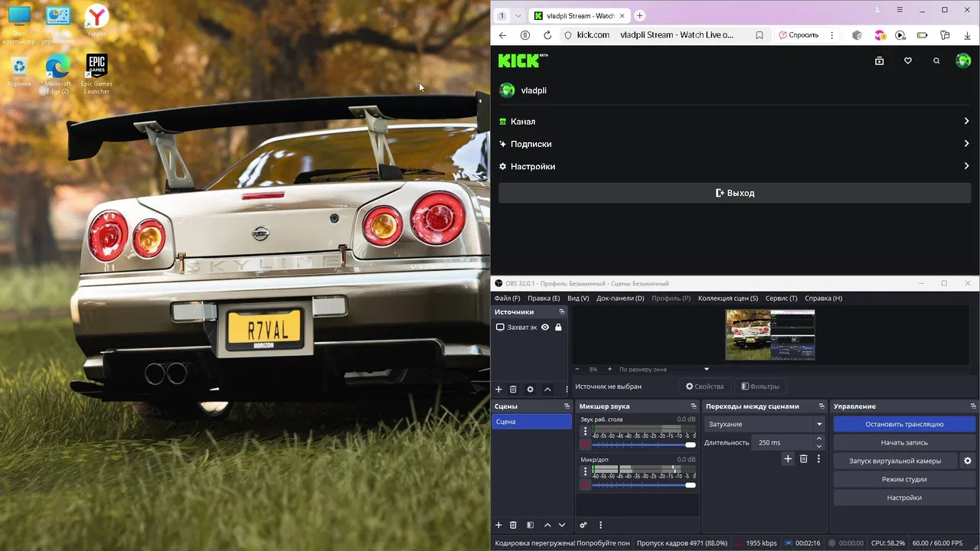
Task: Reload the Kick page
Action: [x=547, y=35]
